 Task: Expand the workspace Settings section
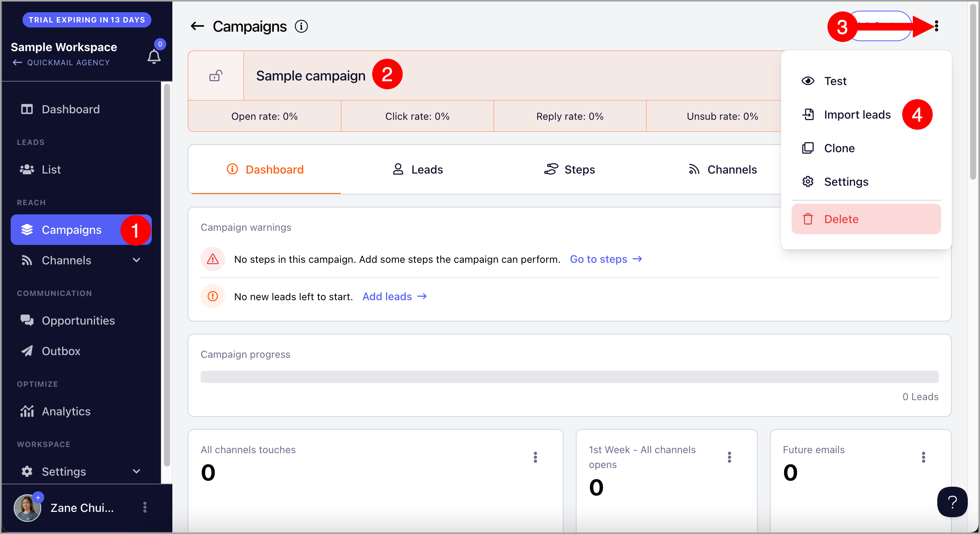point(81,471)
